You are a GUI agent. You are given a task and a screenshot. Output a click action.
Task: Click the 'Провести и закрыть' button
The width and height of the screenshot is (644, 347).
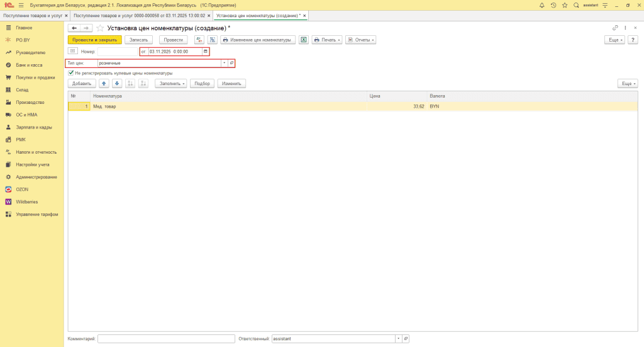94,40
